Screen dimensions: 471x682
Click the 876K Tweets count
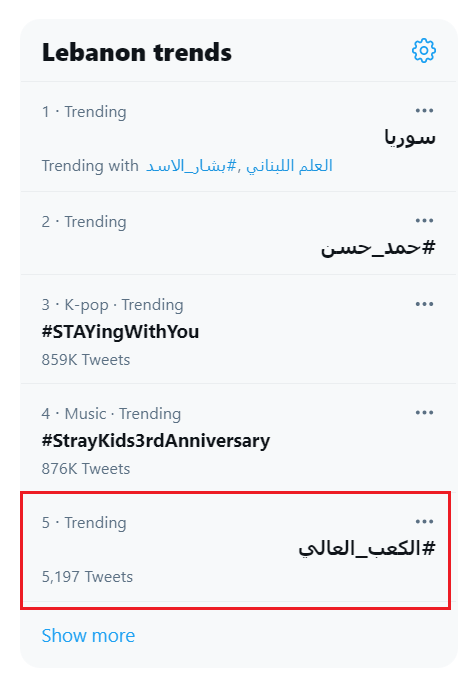point(86,468)
